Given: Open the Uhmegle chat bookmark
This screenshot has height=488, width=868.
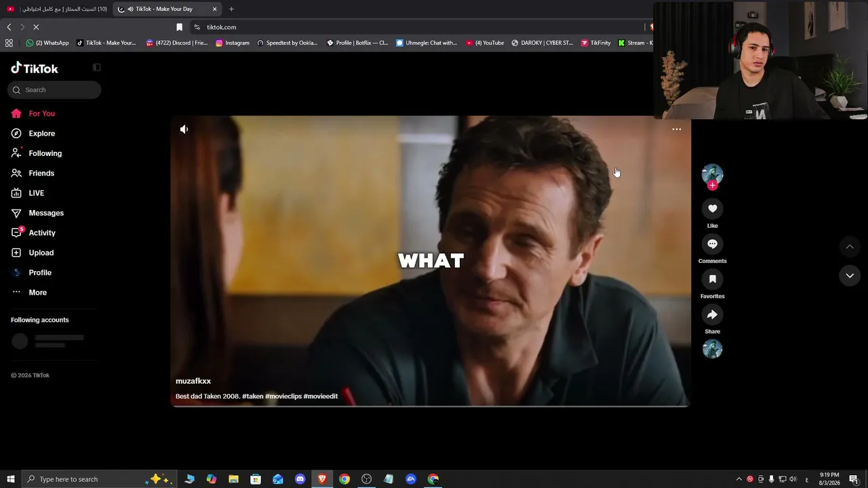Looking at the screenshot, I should 427,43.
